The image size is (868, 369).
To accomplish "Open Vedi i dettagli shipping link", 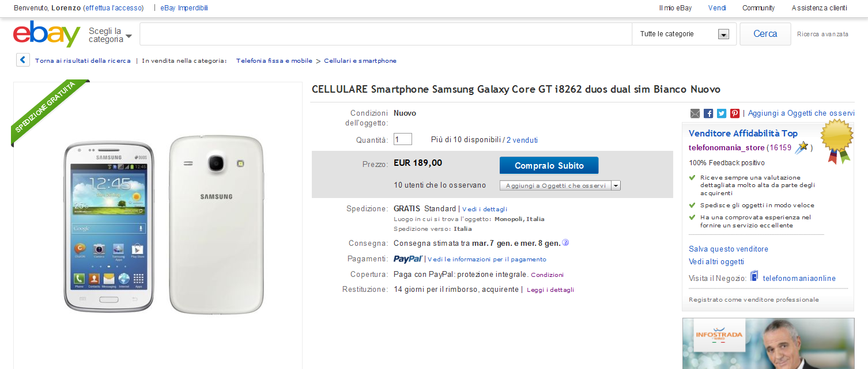I will (x=485, y=209).
